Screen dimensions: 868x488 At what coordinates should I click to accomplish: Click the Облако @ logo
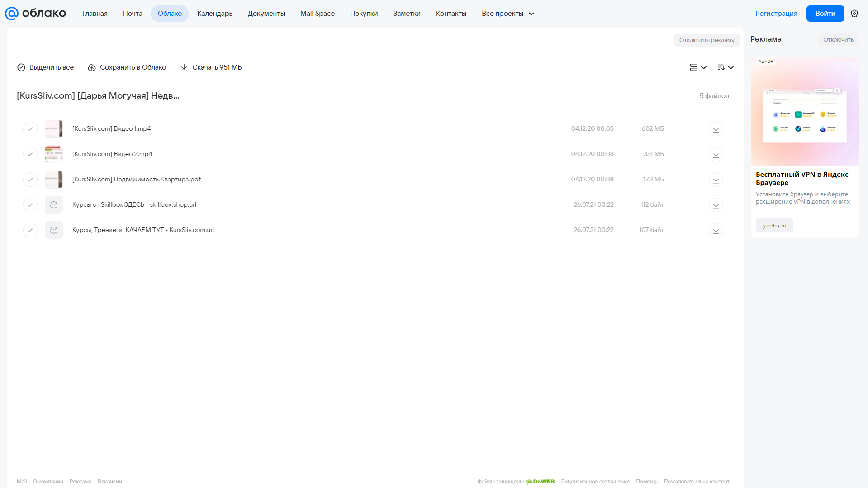[35, 13]
